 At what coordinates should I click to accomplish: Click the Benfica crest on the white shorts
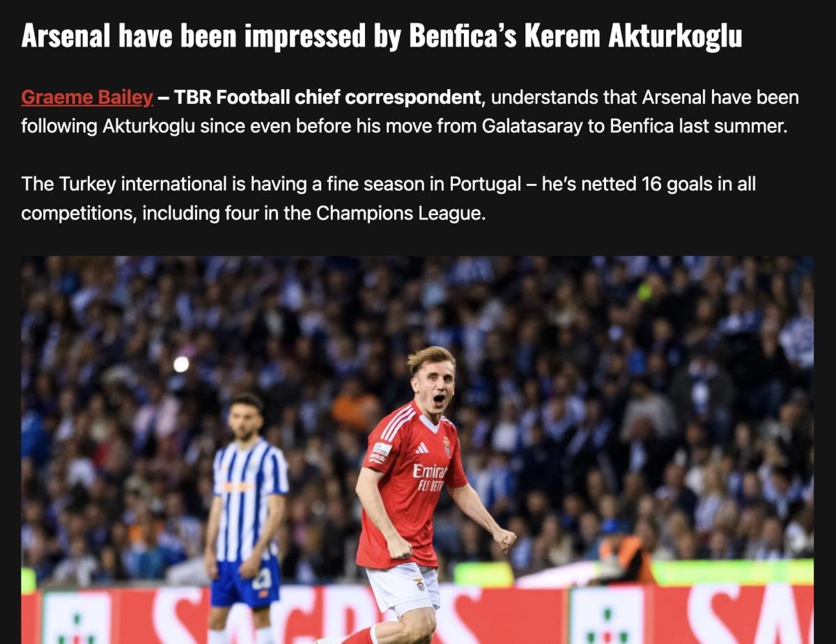click(419, 583)
